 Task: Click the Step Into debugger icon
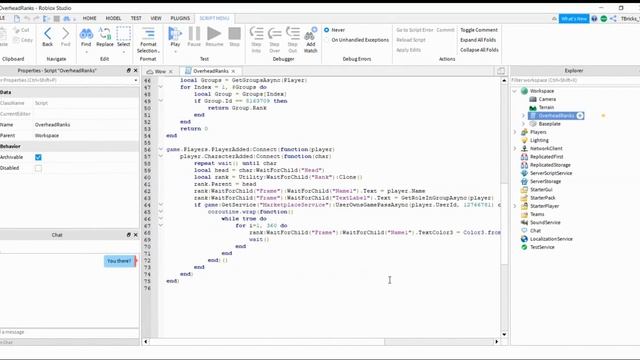pyautogui.click(x=256, y=33)
